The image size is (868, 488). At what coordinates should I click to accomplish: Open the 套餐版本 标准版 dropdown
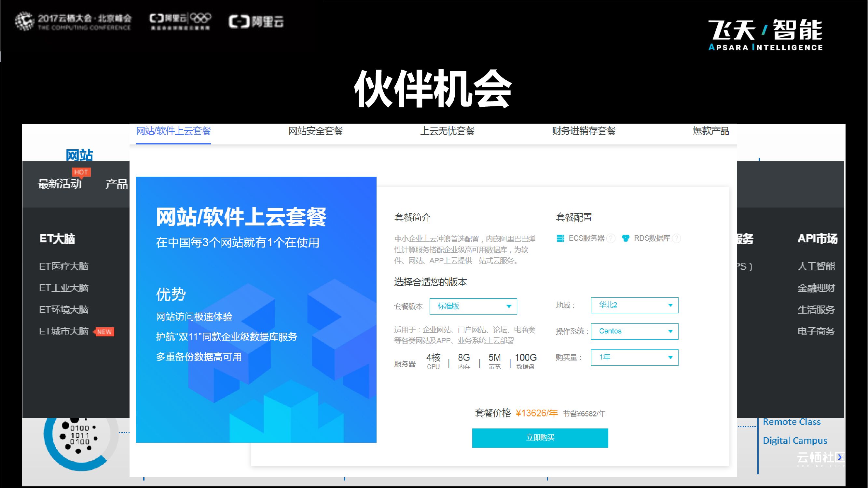[x=473, y=306]
